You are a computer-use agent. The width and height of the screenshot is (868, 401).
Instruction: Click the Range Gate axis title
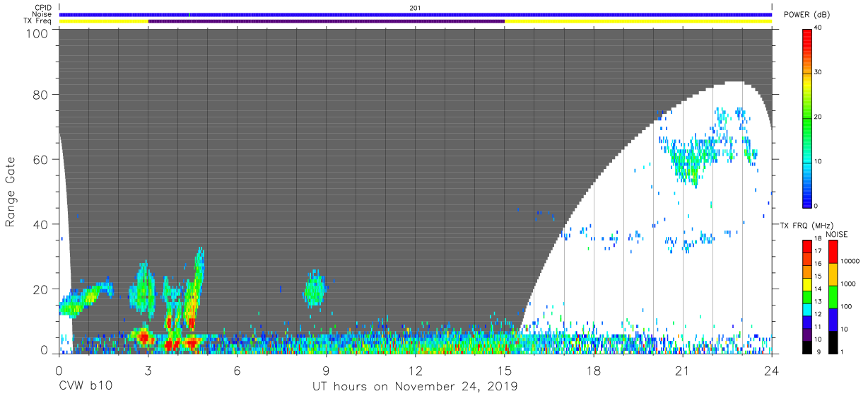[x=11, y=191]
